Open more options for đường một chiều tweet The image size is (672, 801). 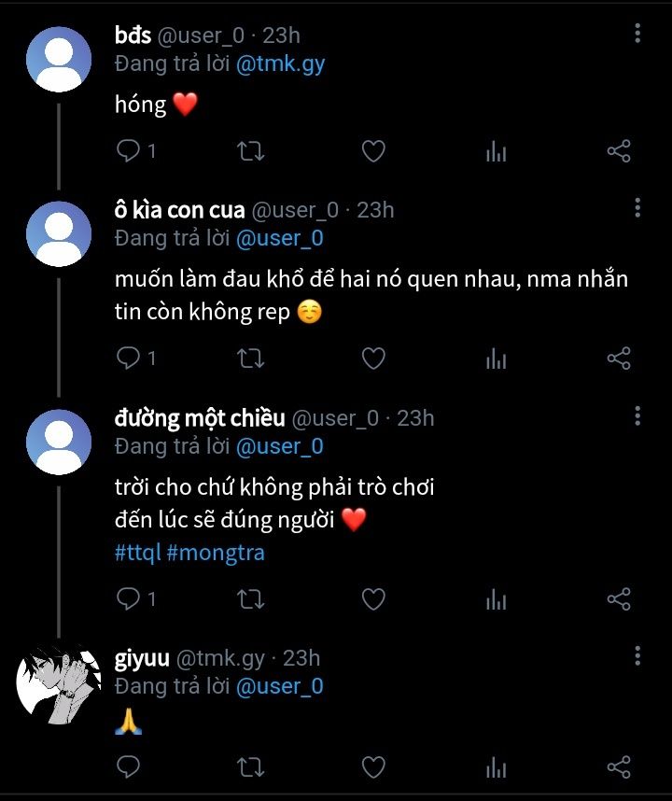637,415
